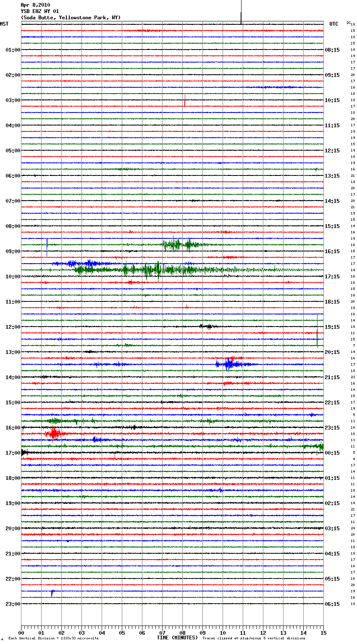Select the 21:00 MST time label
Screen dimensions: 357x644
click(x=13, y=554)
